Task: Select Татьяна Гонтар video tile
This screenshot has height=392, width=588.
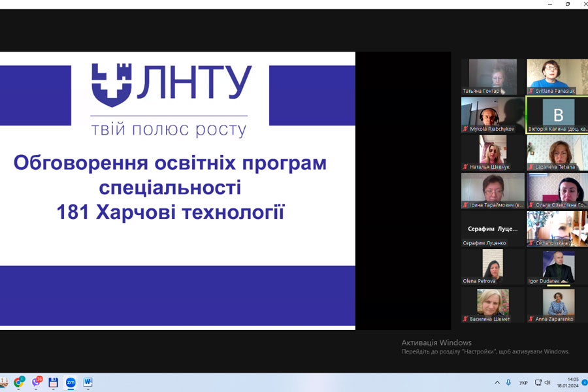Action: pos(493,76)
